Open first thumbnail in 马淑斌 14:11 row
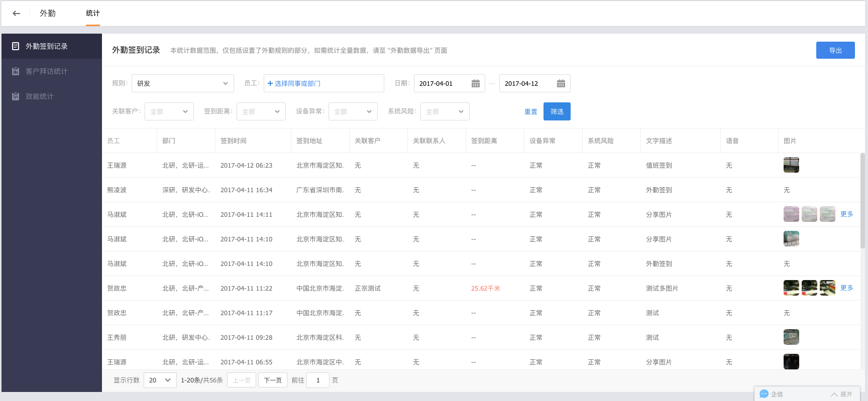 pyautogui.click(x=791, y=214)
